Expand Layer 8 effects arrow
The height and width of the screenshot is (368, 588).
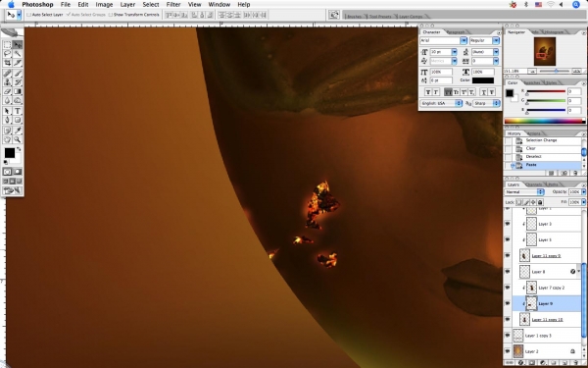pos(579,272)
